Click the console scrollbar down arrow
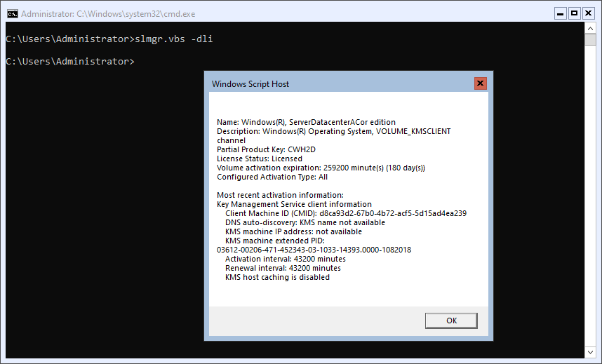 click(x=590, y=352)
